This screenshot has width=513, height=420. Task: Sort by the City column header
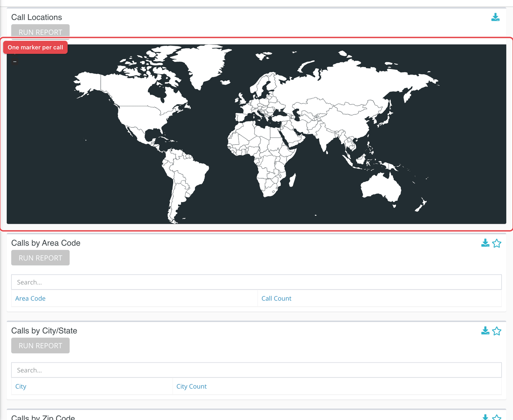[x=21, y=386]
